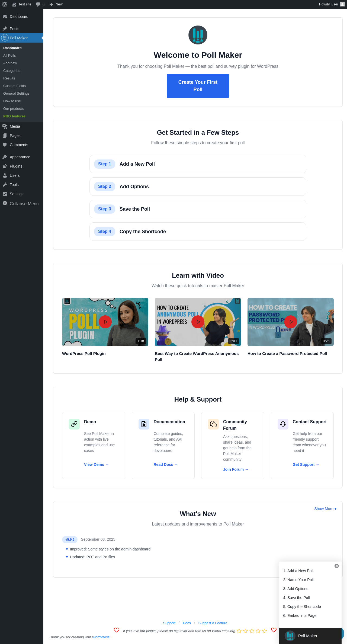Open All Polls in sidebar submenu
This screenshot has width=347, height=644.
tap(9, 55)
